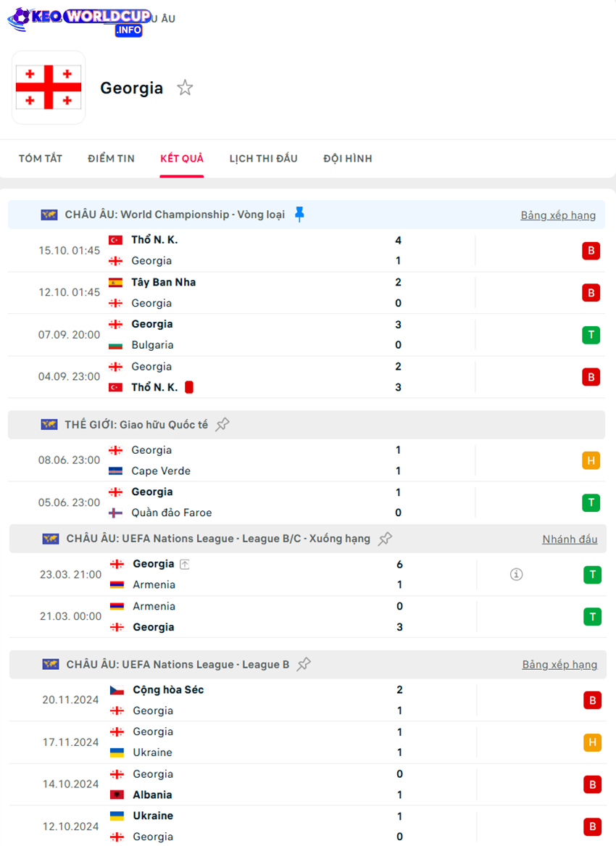Image resolution: width=616 pixels, height=846 pixels.
Task: Click the Bulgaria flag icon
Action: click(x=115, y=345)
